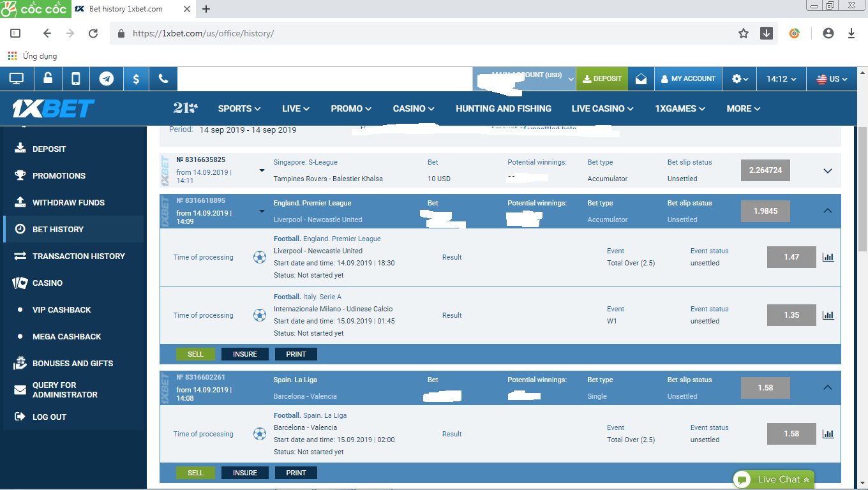Click the open padlock icon in the site top bar
The image size is (868, 490).
(48, 78)
